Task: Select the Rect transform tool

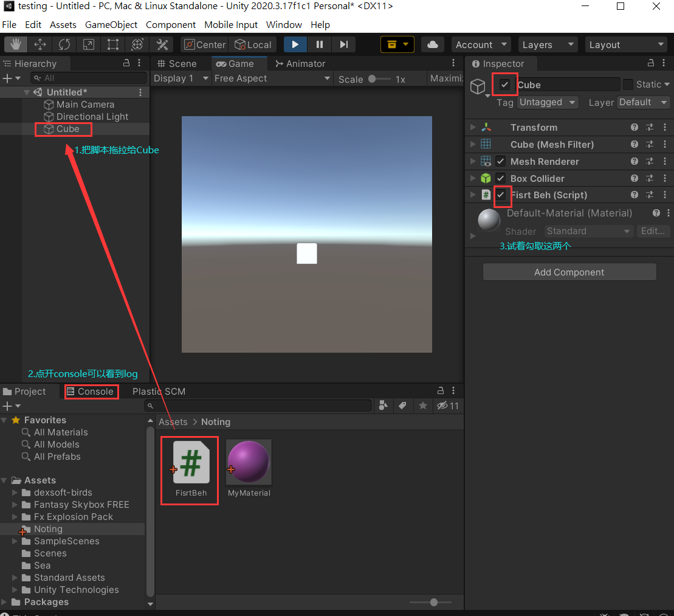Action: [x=112, y=44]
